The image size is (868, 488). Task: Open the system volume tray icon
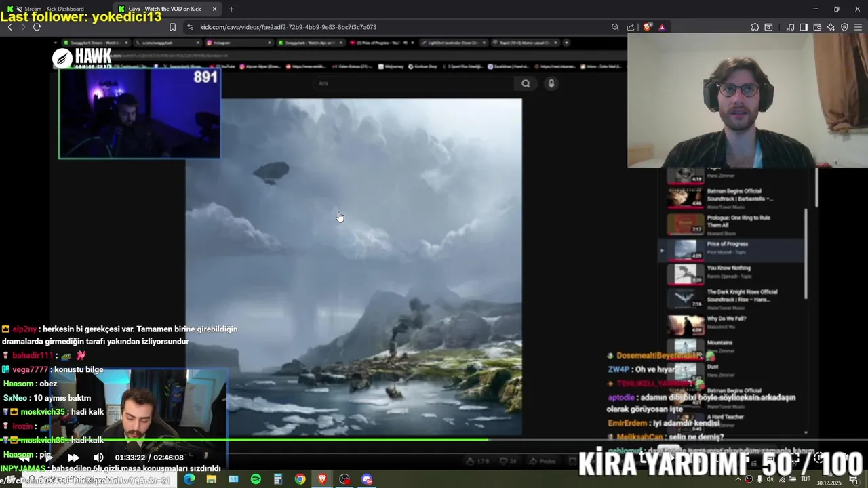(x=770, y=479)
